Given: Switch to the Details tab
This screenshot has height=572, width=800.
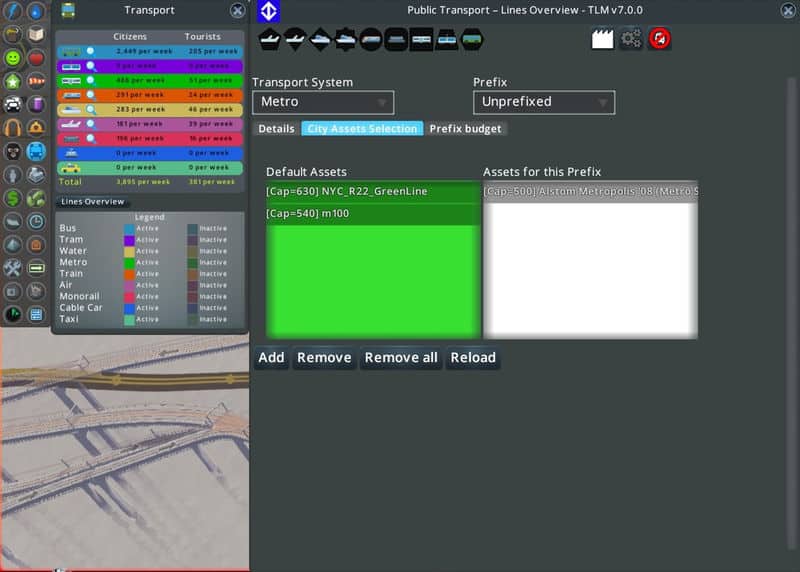Looking at the screenshot, I should (x=277, y=129).
